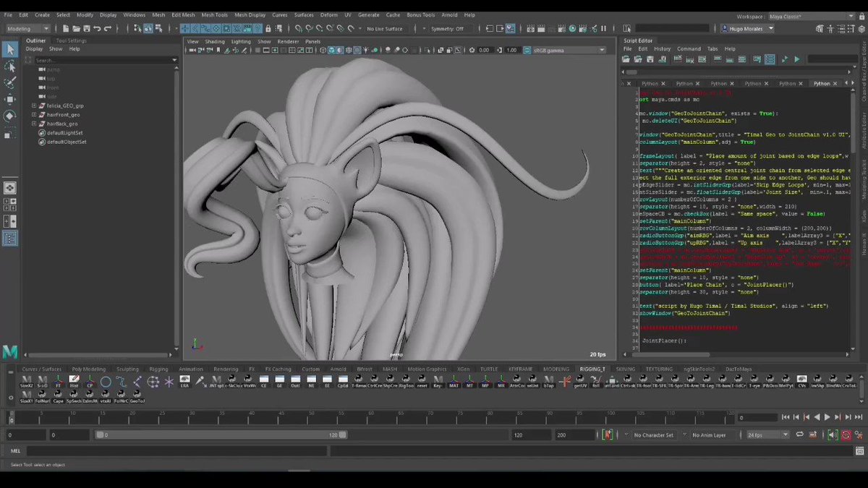Click the GeoToJ shelf script icon
The height and width of the screenshot is (488, 868).
pos(137,395)
